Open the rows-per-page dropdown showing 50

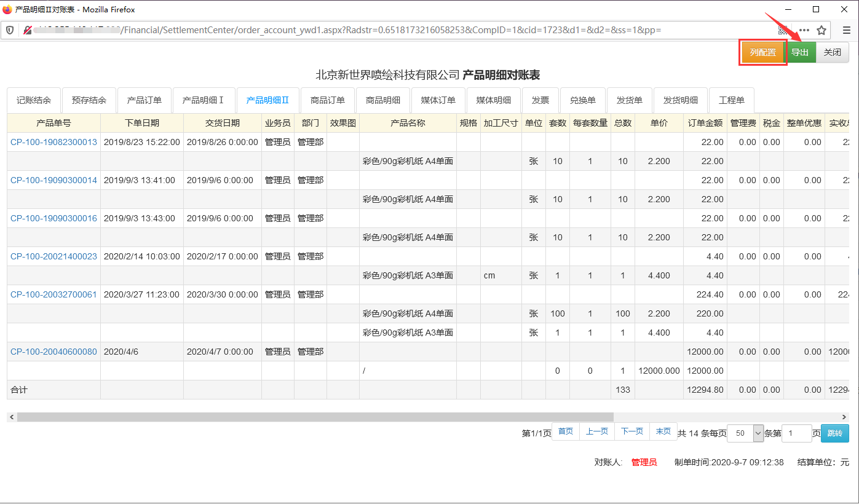pos(745,433)
